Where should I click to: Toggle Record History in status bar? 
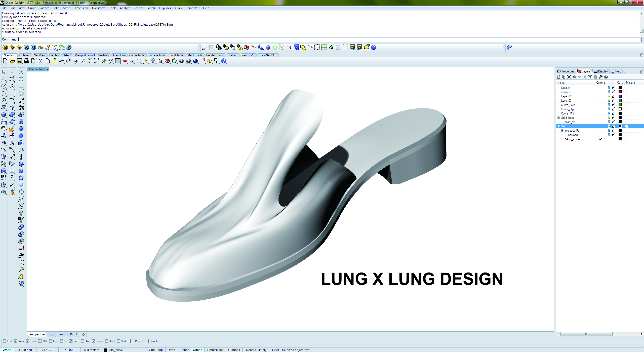[256, 350]
